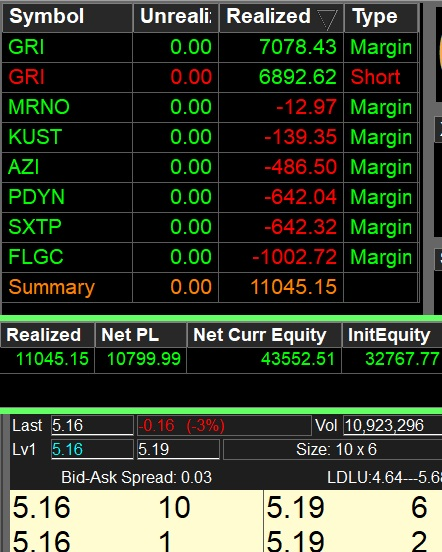Click the Net PL column header
This screenshot has height=552, width=442.
140,335
